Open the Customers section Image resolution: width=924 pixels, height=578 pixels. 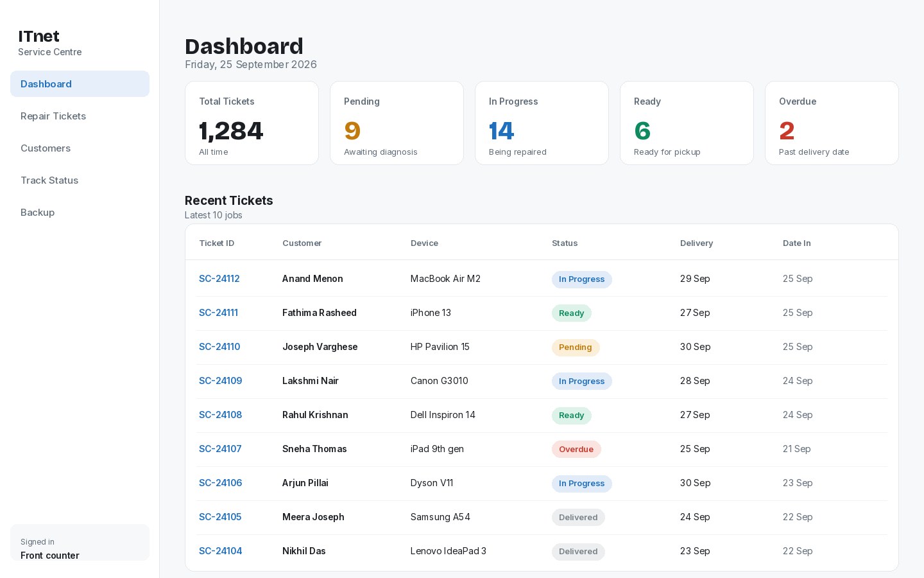tap(80, 148)
